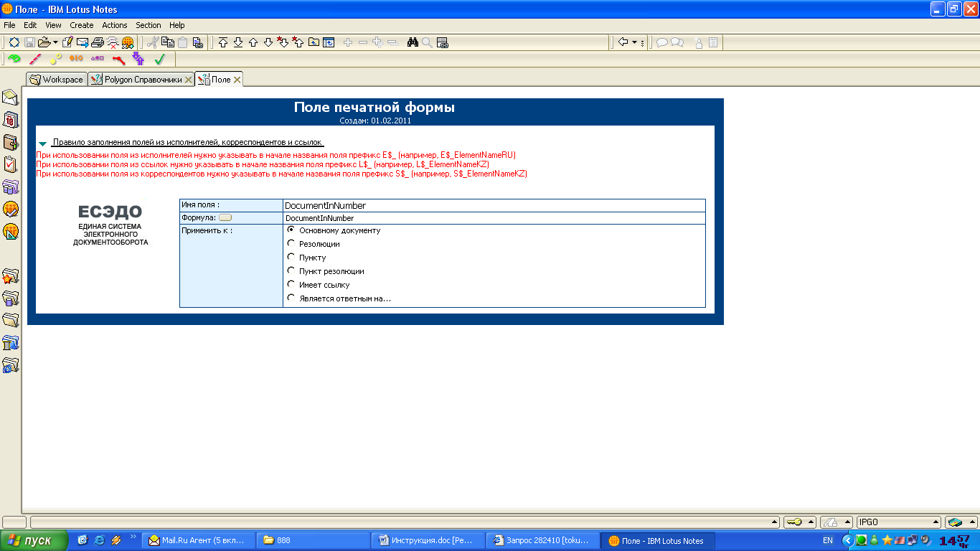
Task: Click the navigate-to-first up-arrow-with-bar icon
Action: pos(223,42)
